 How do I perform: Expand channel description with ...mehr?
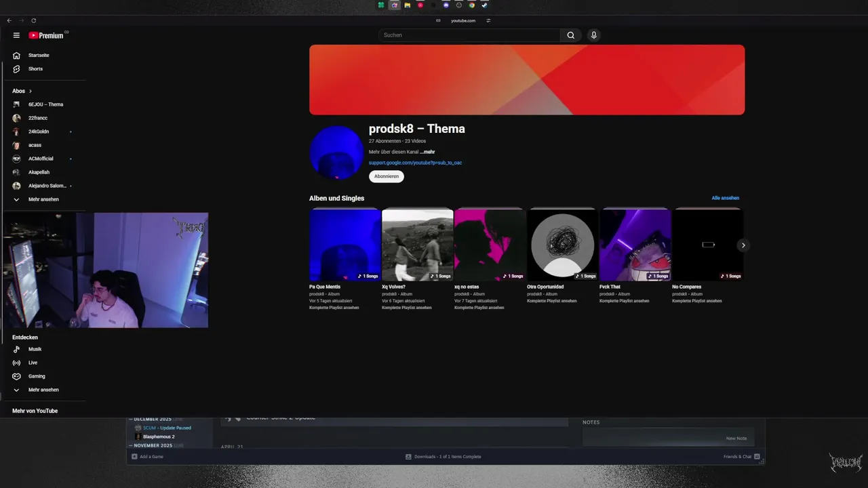tap(427, 152)
